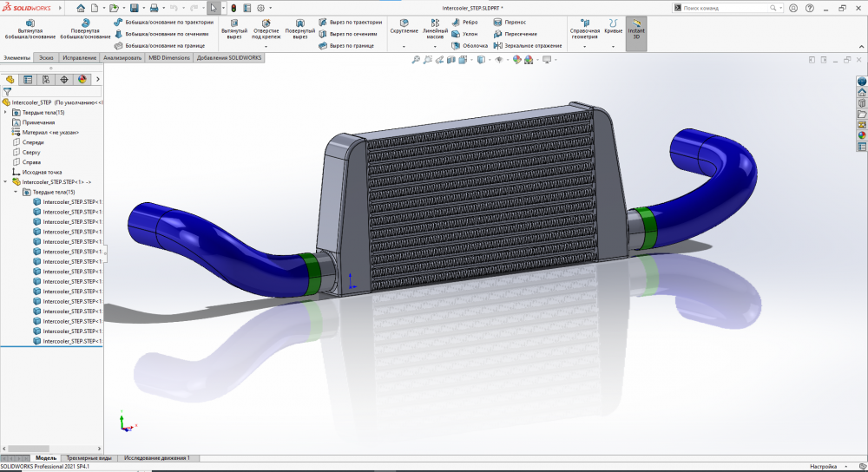Viewport: 868px width, 472px height.
Task: Toggle the Instant 3D button
Action: coord(636,29)
